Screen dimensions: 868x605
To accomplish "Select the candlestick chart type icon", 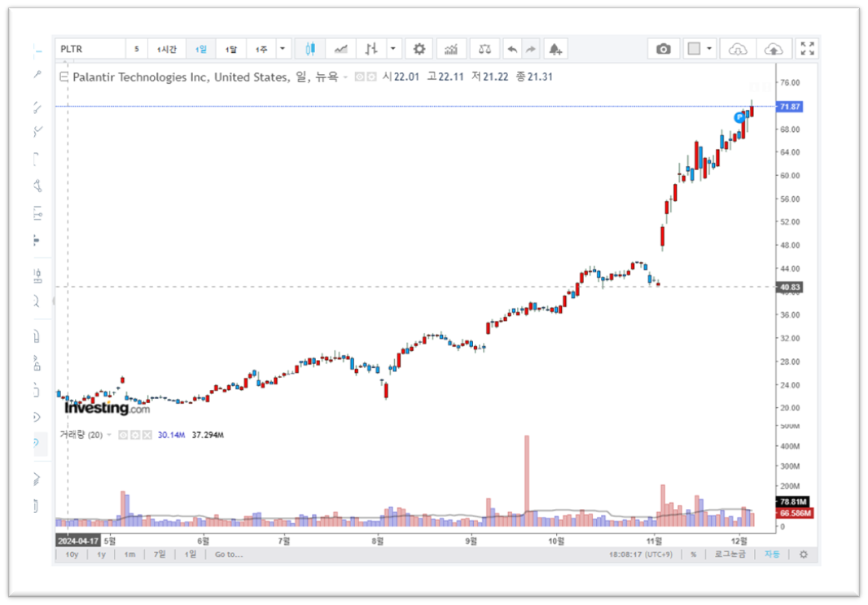I will tap(310, 49).
